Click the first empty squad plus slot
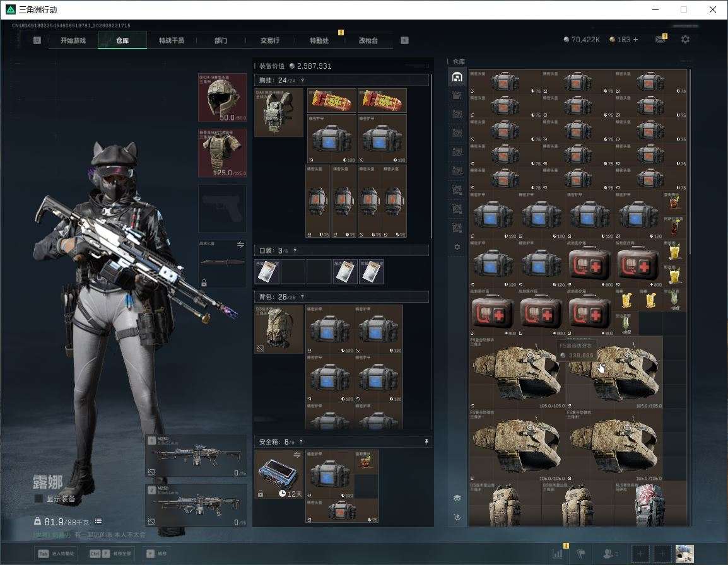Screen dimensions: 728x565 point(640,554)
